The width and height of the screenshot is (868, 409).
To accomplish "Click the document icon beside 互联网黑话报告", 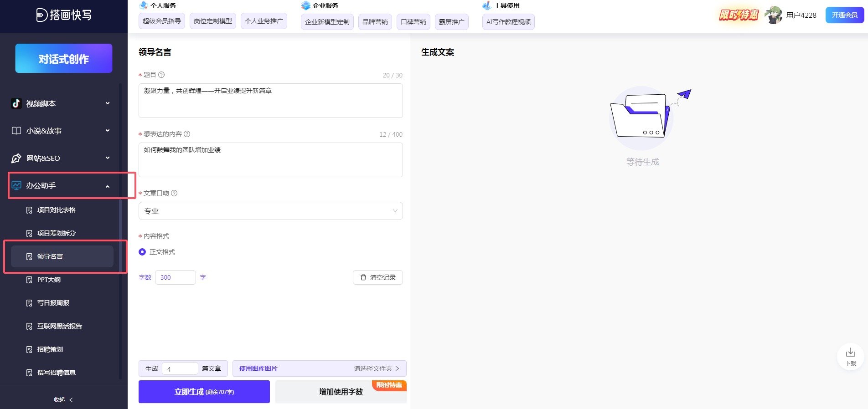I will tap(29, 326).
